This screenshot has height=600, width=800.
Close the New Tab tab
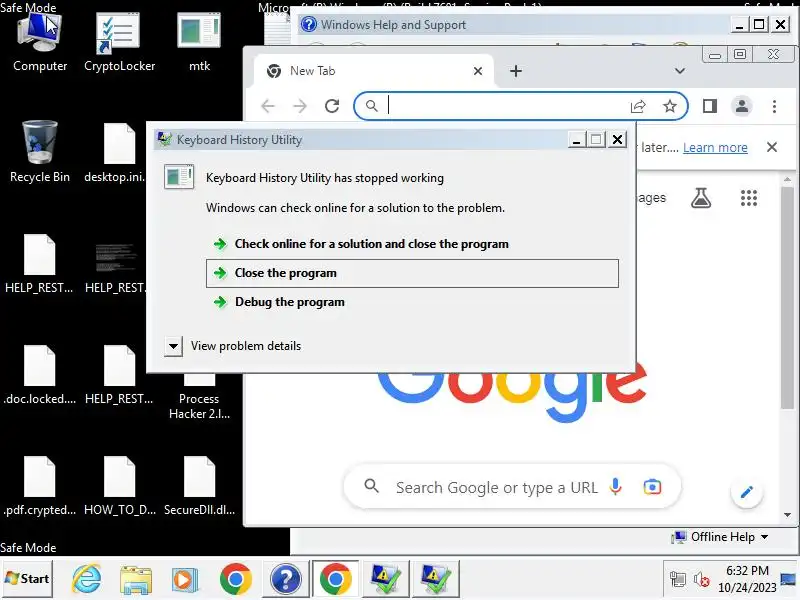(x=478, y=71)
